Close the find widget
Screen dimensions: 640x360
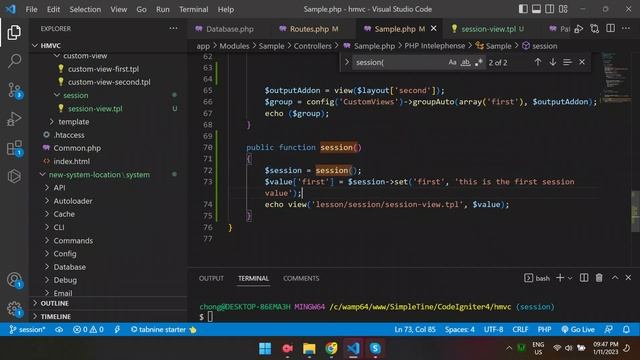(x=582, y=62)
